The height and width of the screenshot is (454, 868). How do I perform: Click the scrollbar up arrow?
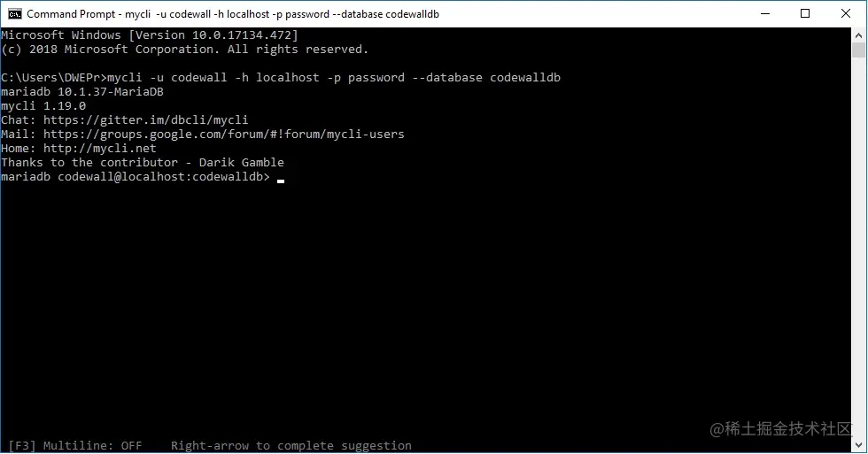[x=858, y=35]
